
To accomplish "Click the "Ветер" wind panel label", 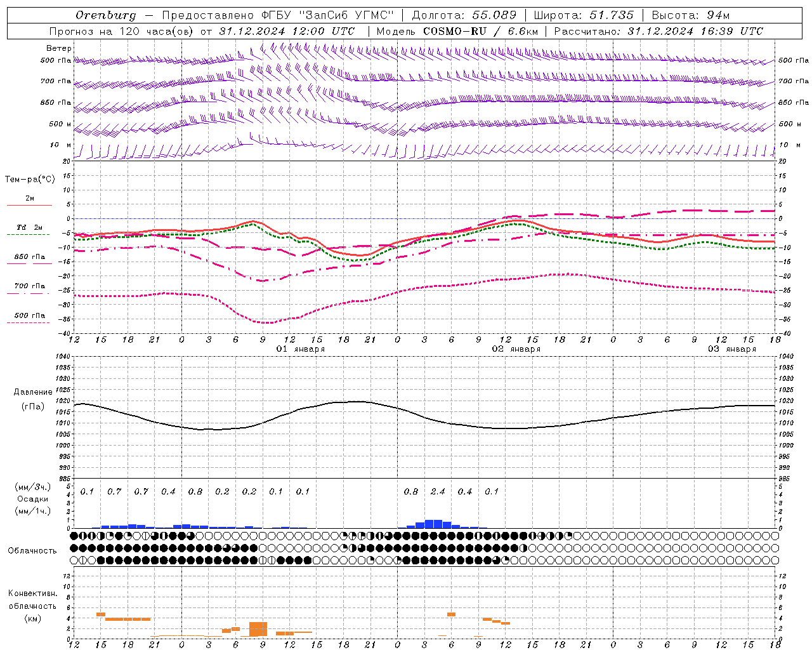I will (x=59, y=48).
